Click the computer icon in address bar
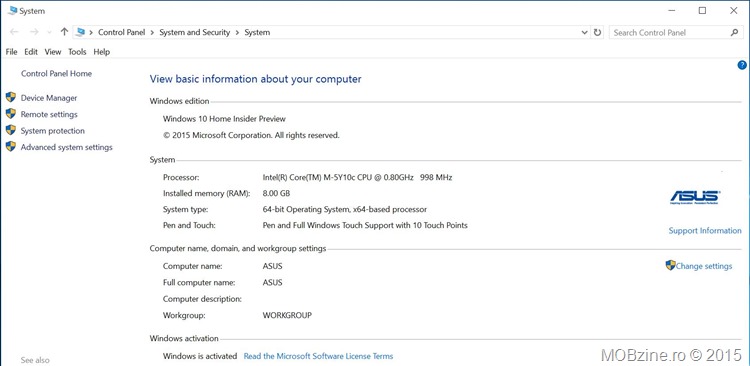Viewport: 750px width, 366px height. (80, 32)
